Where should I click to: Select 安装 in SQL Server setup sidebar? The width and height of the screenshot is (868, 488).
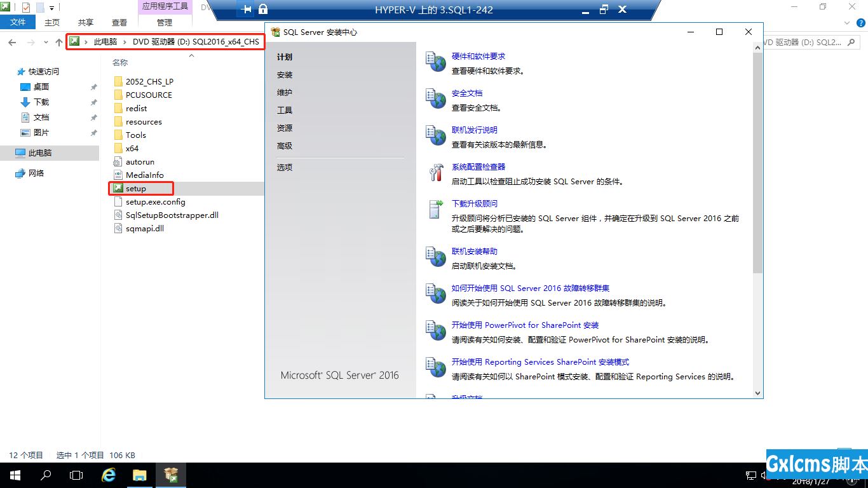(x=285, y=75)
